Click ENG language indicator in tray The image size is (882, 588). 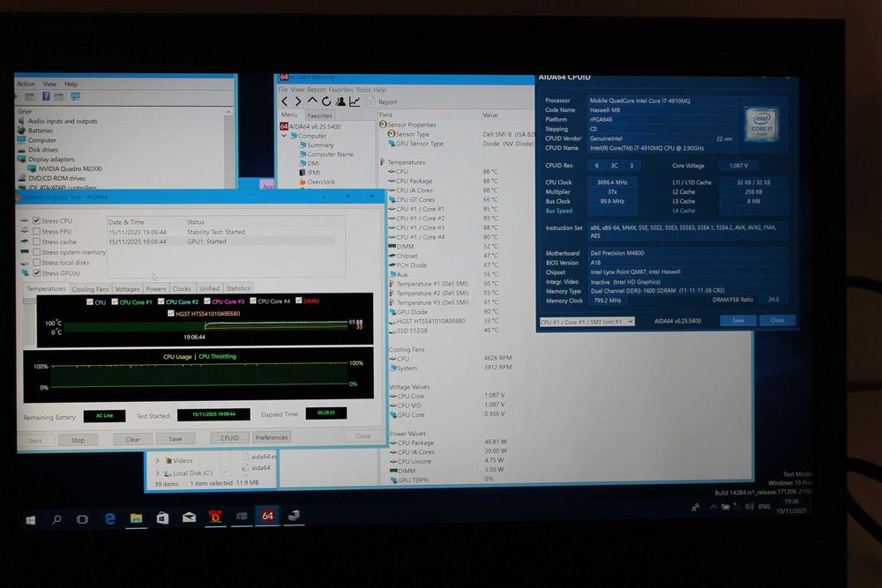coord(764,507)
